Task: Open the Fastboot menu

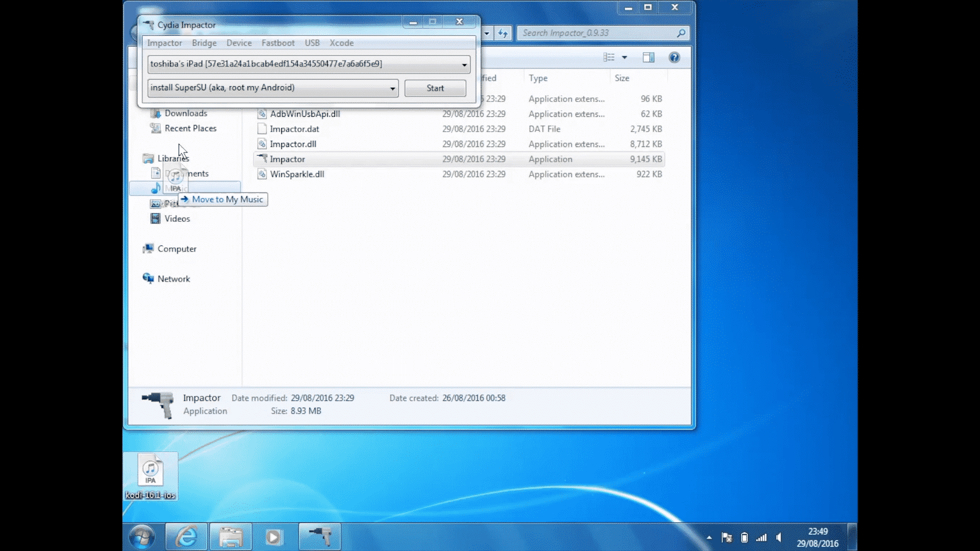Action: [278, 43]
